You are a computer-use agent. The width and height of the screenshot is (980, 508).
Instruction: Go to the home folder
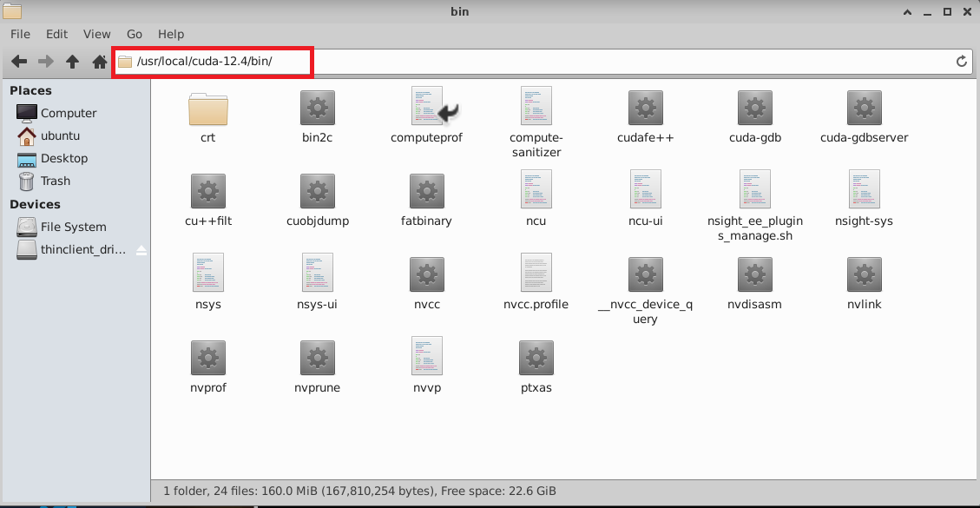click(99, 62)
